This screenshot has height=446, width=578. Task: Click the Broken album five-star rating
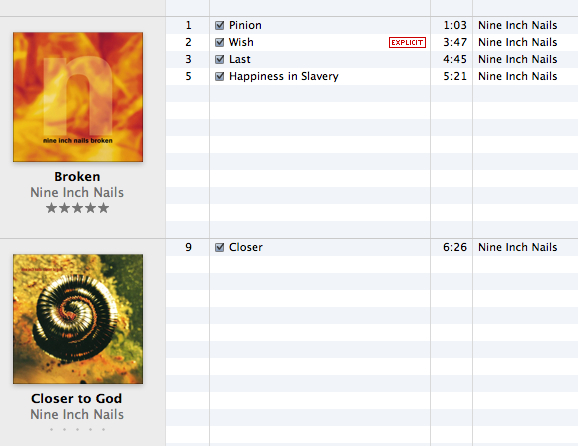tap(77, 208)
